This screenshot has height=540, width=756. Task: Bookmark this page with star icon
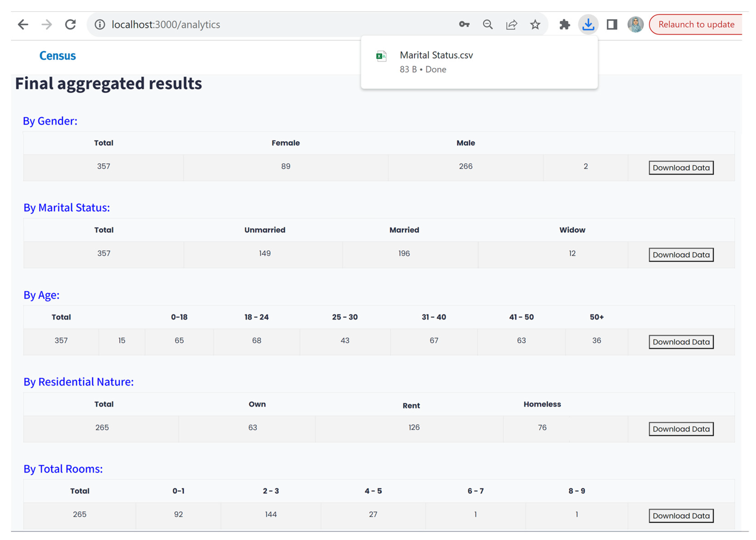click(x=535, y=24)
